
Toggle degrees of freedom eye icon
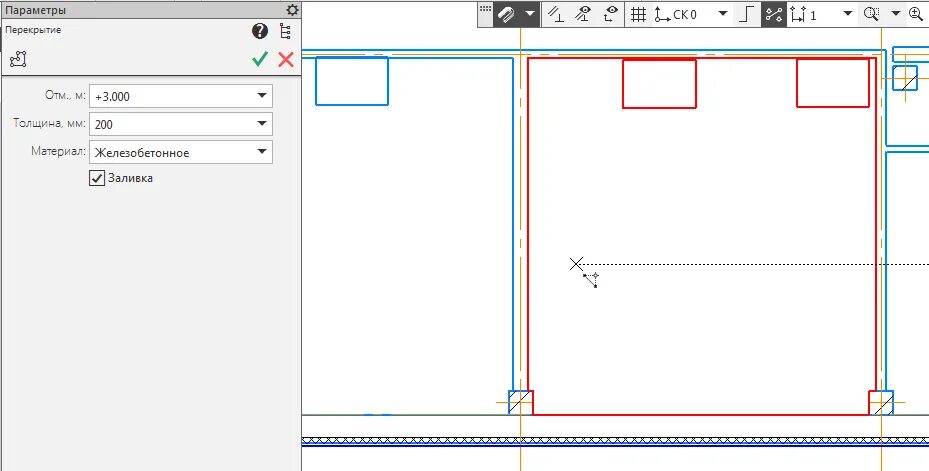coord(611,14)
